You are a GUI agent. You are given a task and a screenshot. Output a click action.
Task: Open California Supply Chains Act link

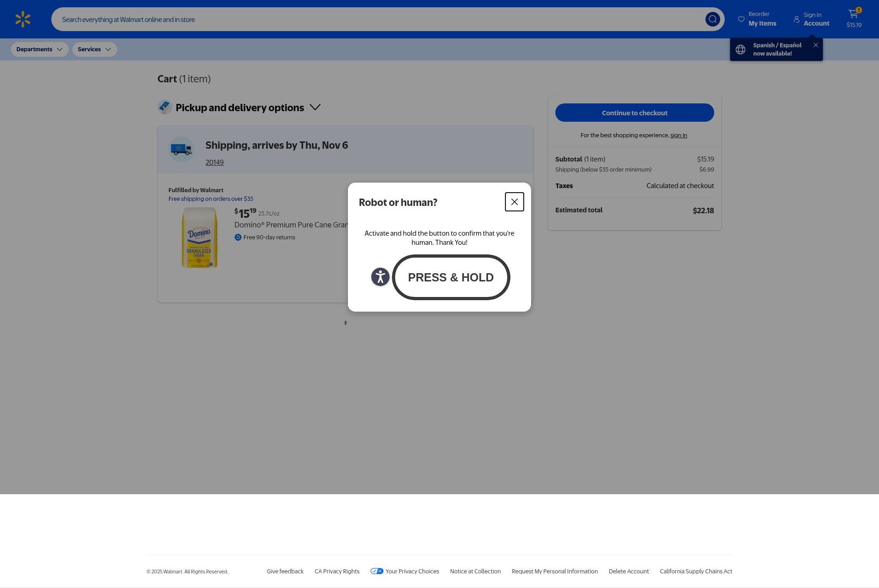pos(696,572)
